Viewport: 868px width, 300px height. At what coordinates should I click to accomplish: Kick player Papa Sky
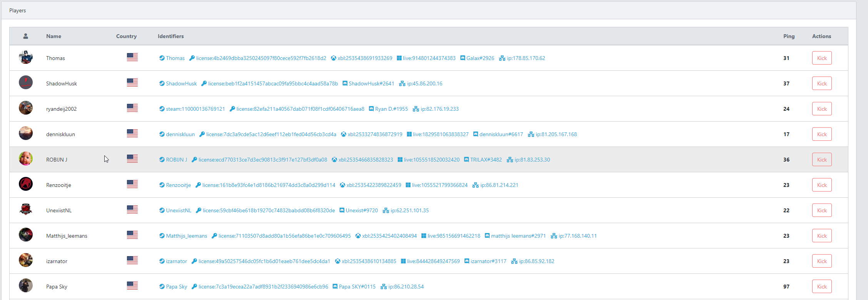click(x=821, y=287)
